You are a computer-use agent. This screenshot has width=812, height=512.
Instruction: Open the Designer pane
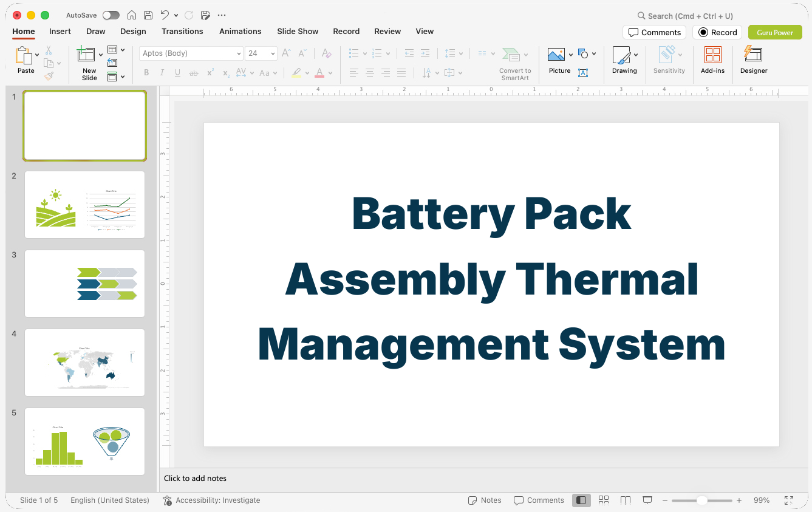[754, 61]
